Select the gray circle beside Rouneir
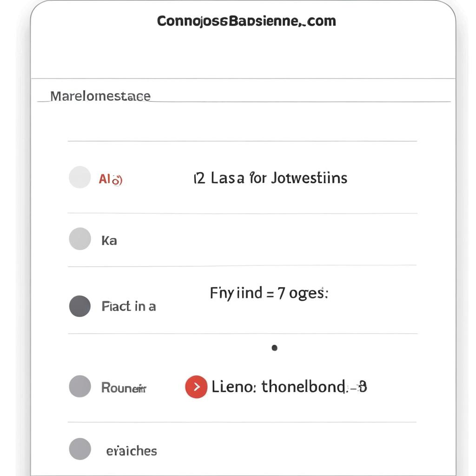This screenshot has height=476, width=476. click(x=80, y=386)
